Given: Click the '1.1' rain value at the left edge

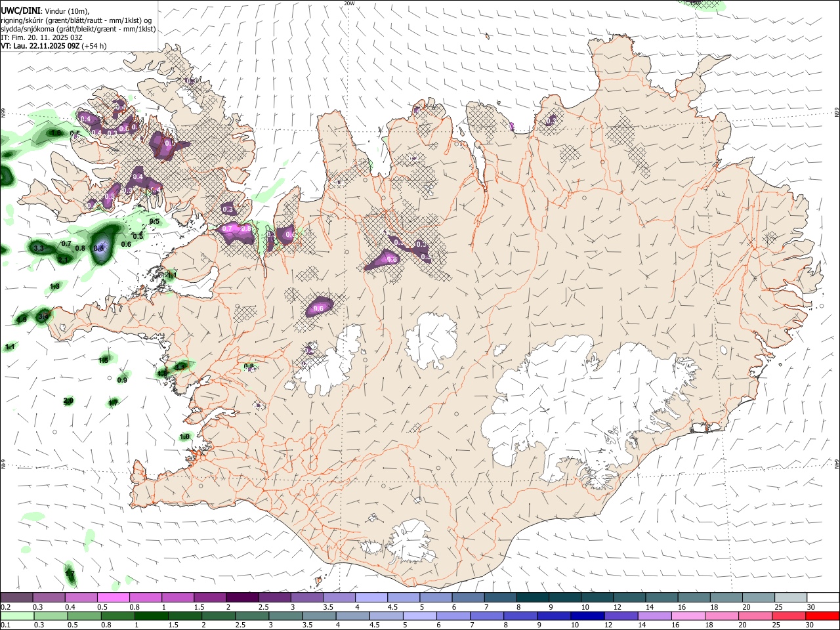Looking at the screenshot, I should pos(10,346).
